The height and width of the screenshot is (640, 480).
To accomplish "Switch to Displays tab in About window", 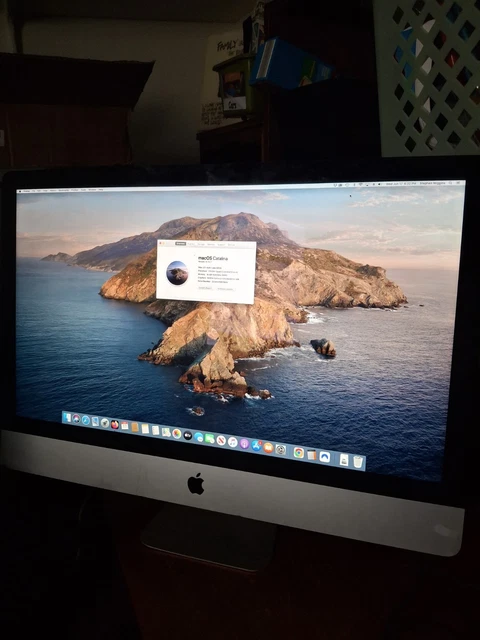I will (191, 244).
